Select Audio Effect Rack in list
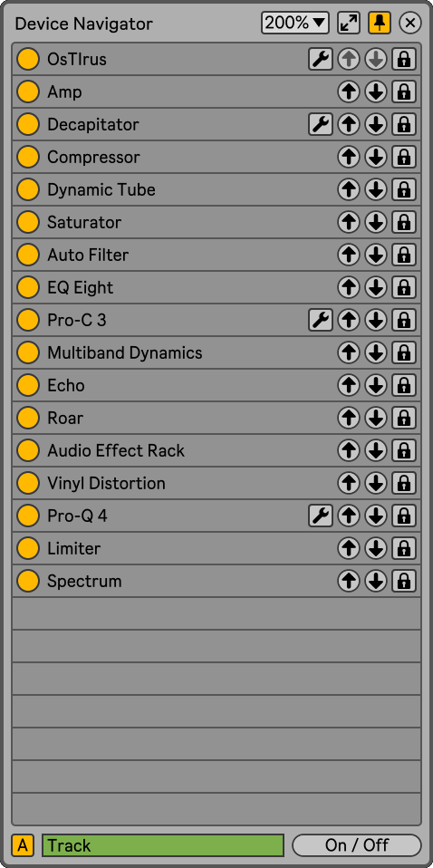This screenshot has width=433, height=868. (216, 450)
